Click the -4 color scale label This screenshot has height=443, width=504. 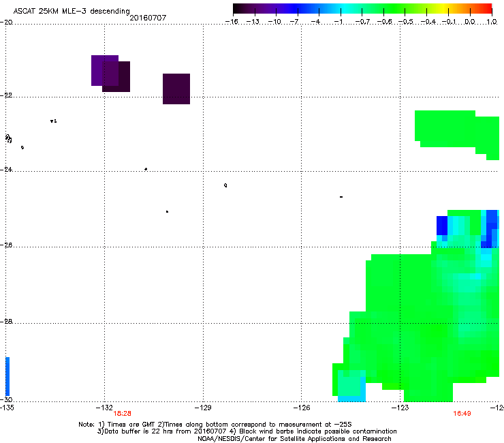click(315, 22)
